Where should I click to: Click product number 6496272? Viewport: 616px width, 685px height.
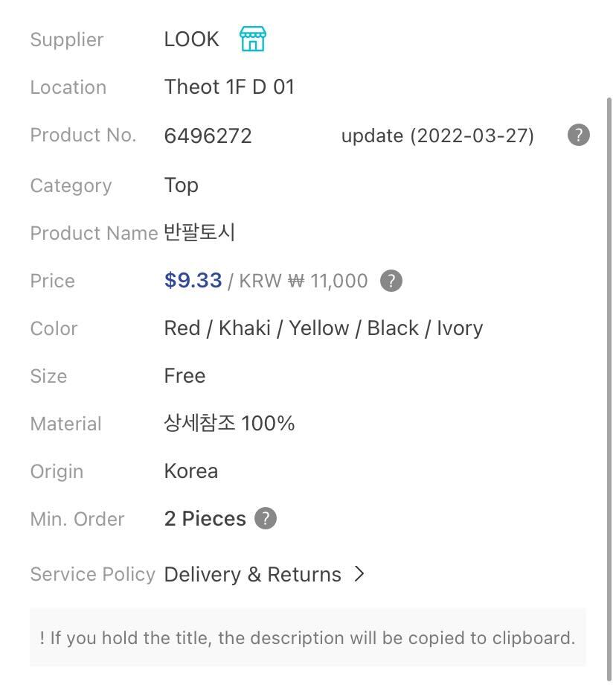click(208, 136)
